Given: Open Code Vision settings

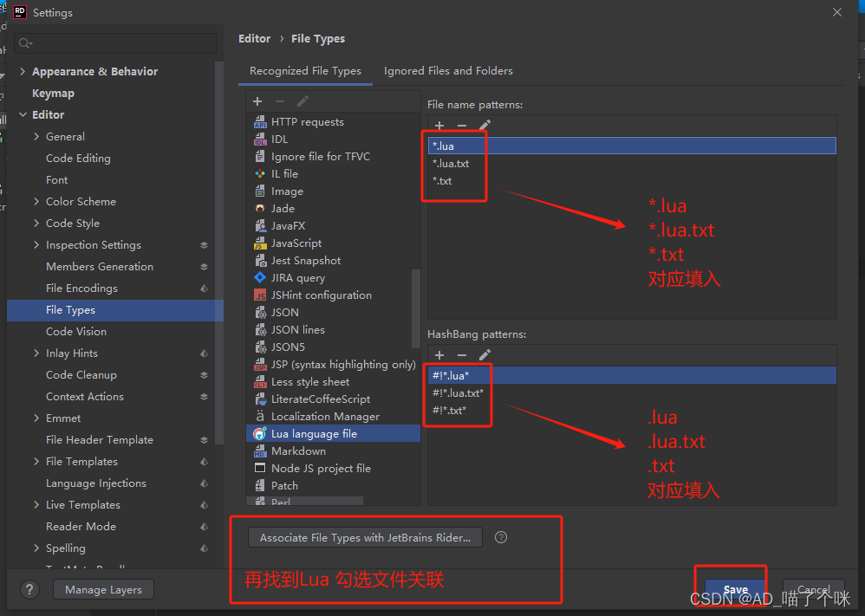Looking at the screenshot, I should [x=76, y=332].
